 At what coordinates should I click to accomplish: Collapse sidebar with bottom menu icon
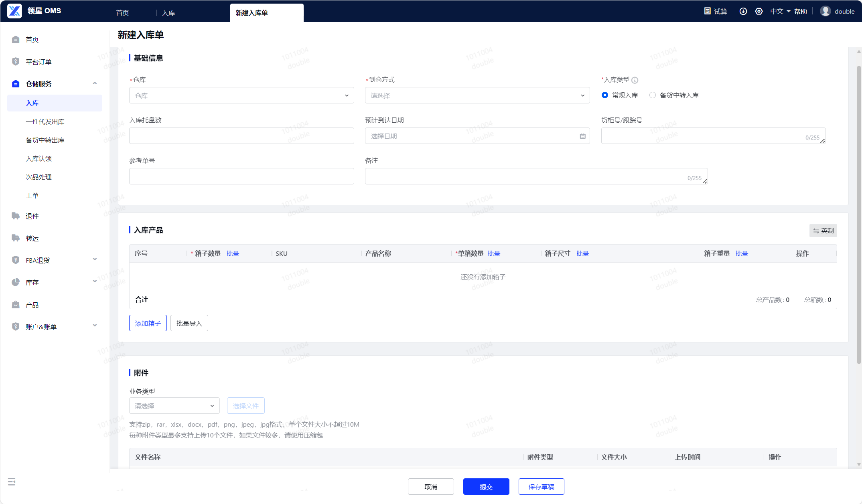click(12, 482)
